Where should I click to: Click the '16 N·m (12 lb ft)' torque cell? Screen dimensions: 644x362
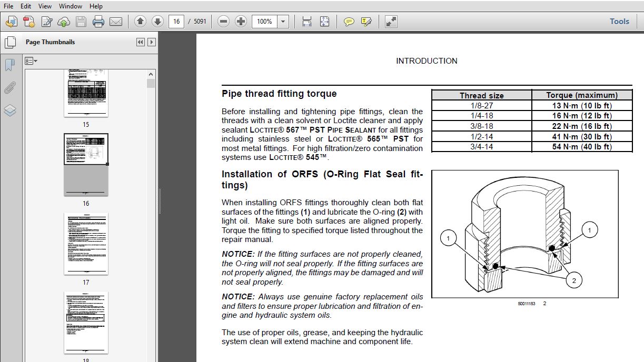click(582, 116)
